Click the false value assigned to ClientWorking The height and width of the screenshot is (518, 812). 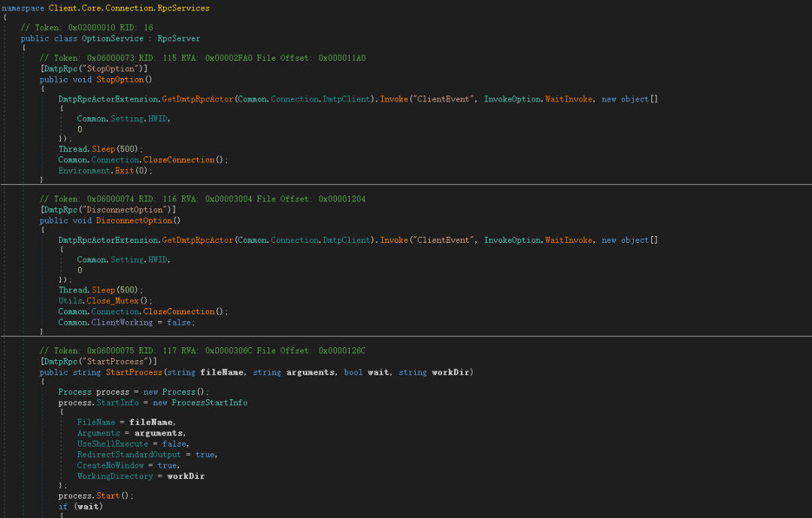(179, 323)
